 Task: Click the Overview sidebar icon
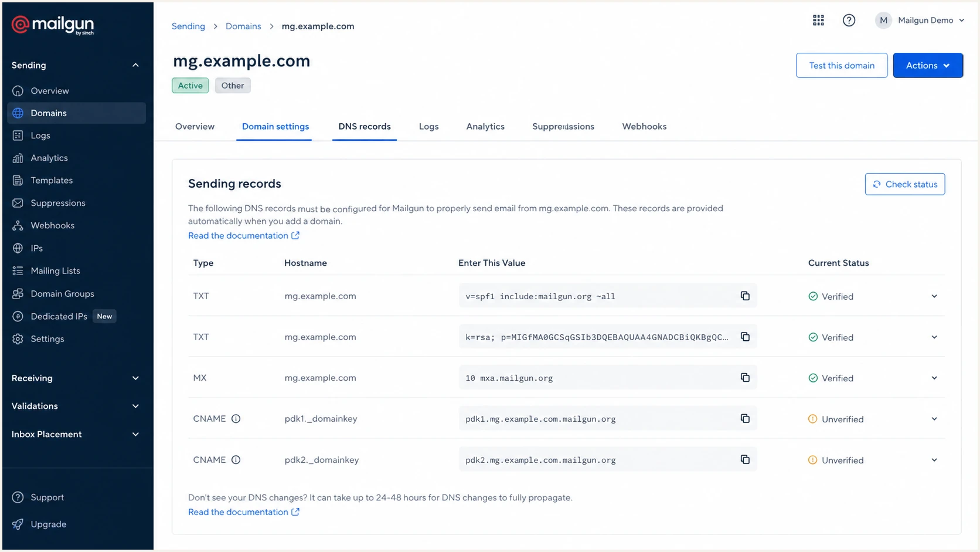click(18, 91)
